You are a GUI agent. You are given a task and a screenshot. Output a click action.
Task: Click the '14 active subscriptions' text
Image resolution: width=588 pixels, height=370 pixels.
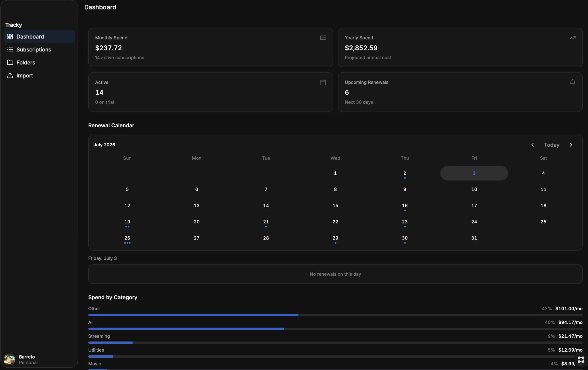pyautogui.click(x=119, y=57)
